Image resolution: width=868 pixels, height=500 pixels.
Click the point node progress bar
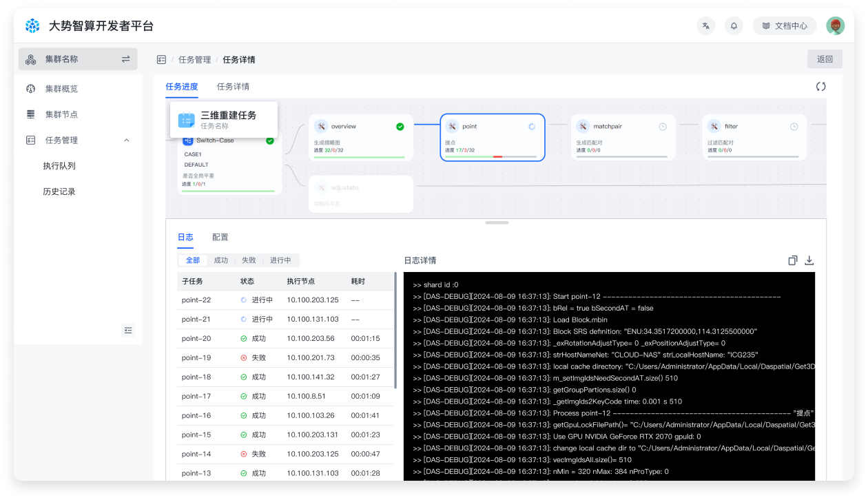[491, 157]
